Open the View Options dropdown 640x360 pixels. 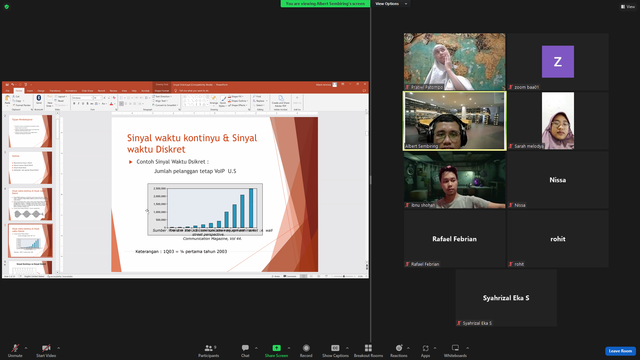click(391, 4)
